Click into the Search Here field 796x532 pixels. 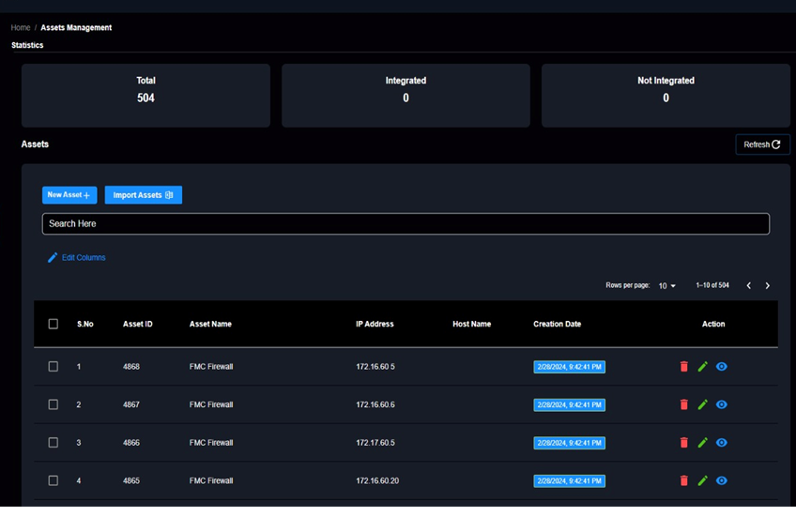coord(406,224)
